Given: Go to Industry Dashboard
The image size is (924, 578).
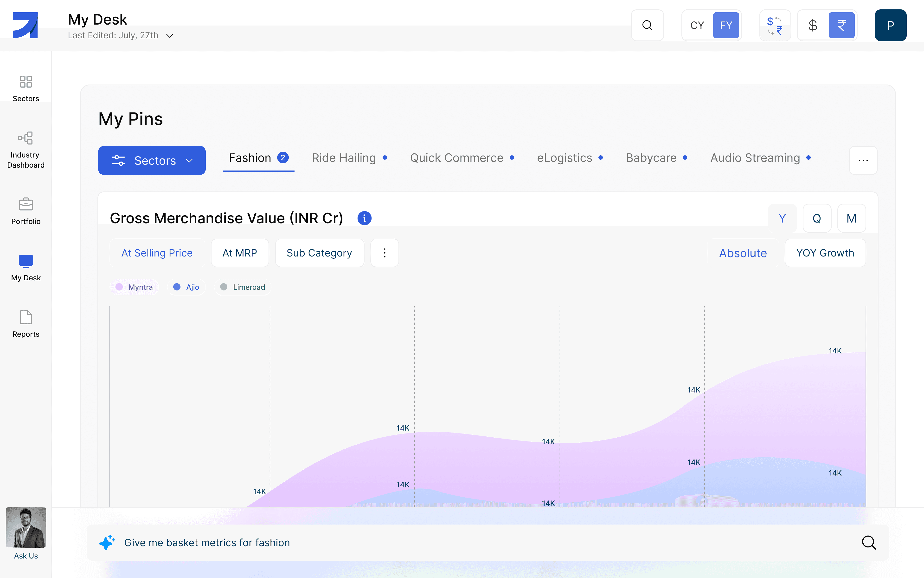Looking at the screenshot, I should [26, 150].
